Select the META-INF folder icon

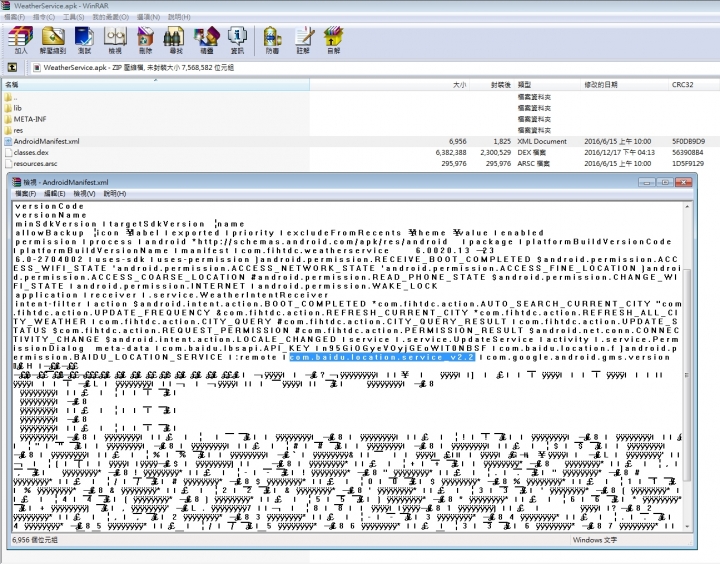[x=8, y=119]
